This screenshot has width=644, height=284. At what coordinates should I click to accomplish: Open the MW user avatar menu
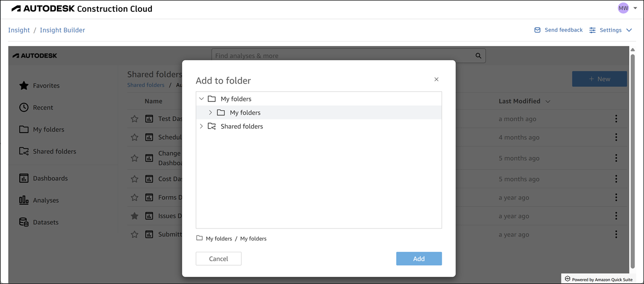click(623, 8)
